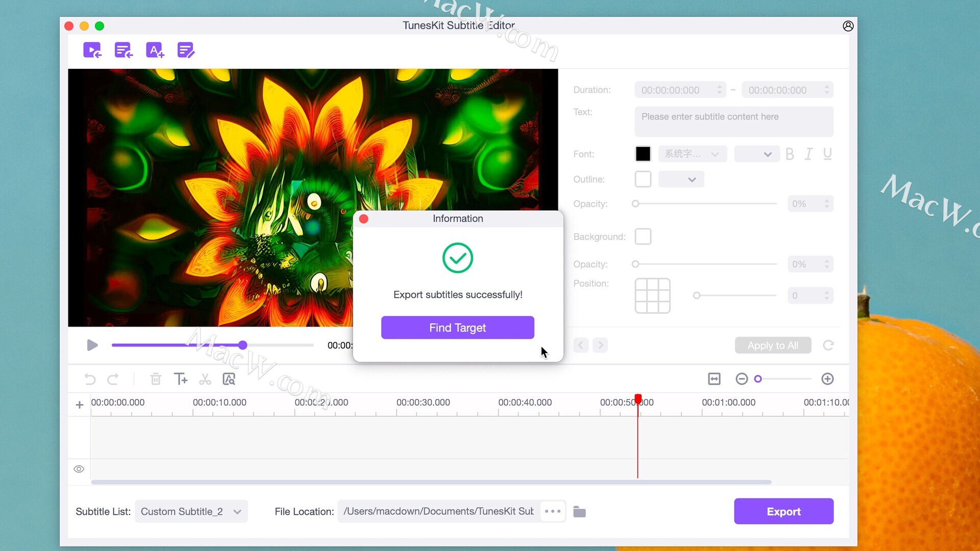Click the position grid selector
980x551 pixels.
(652, 295)
